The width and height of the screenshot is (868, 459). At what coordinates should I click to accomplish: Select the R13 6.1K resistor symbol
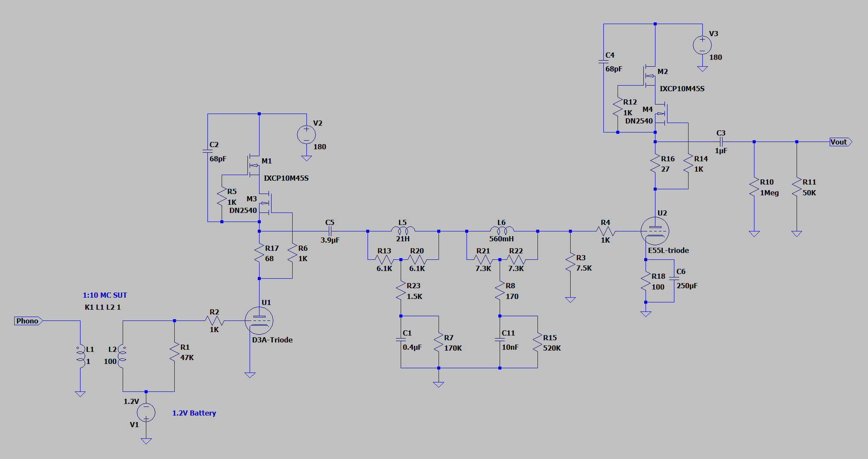[x=384, y=259]
